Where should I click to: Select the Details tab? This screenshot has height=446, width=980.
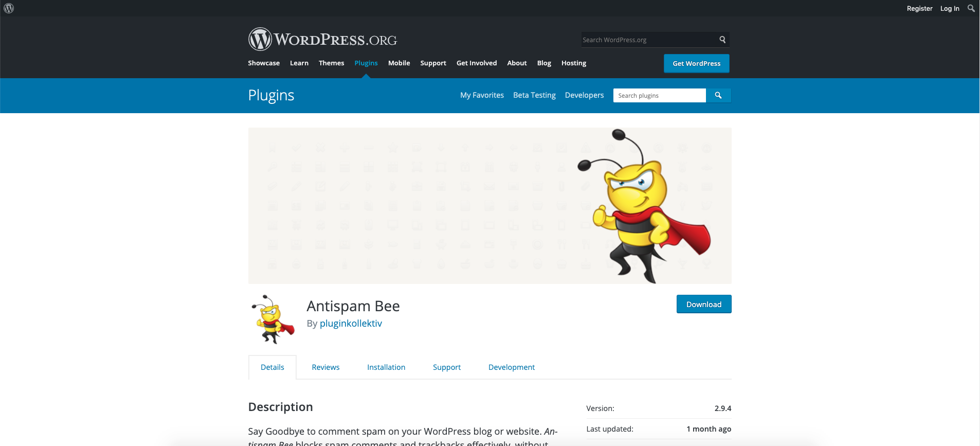click(273, 367)
